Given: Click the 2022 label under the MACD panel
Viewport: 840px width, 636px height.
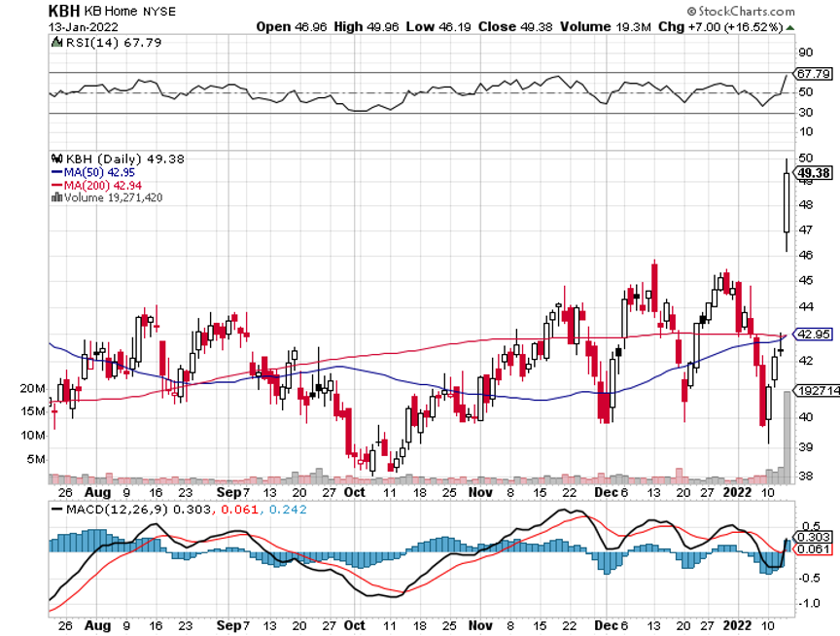Looking at the screenshot, I should point(737,626).
